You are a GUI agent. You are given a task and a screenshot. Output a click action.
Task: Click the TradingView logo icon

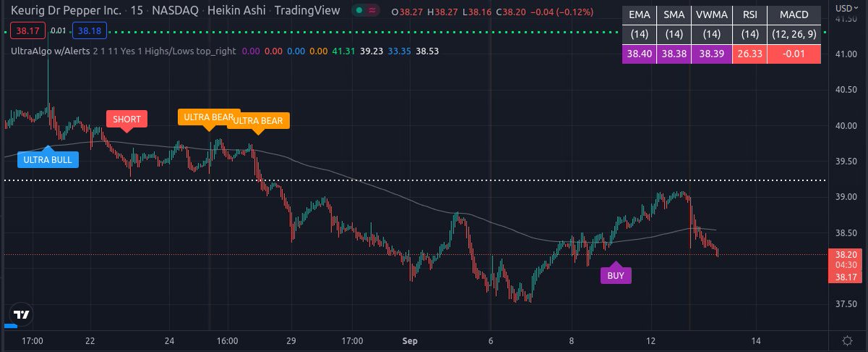22,315
